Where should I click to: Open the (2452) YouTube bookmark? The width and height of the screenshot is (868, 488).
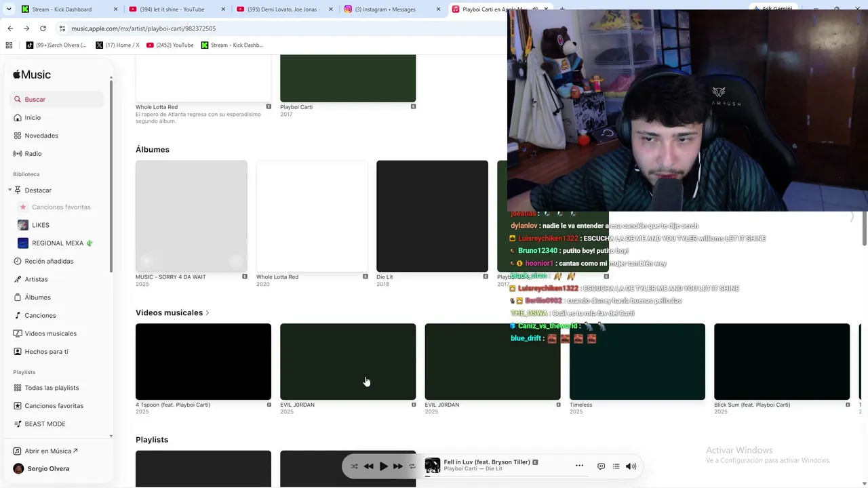click(x=170, y=45)
